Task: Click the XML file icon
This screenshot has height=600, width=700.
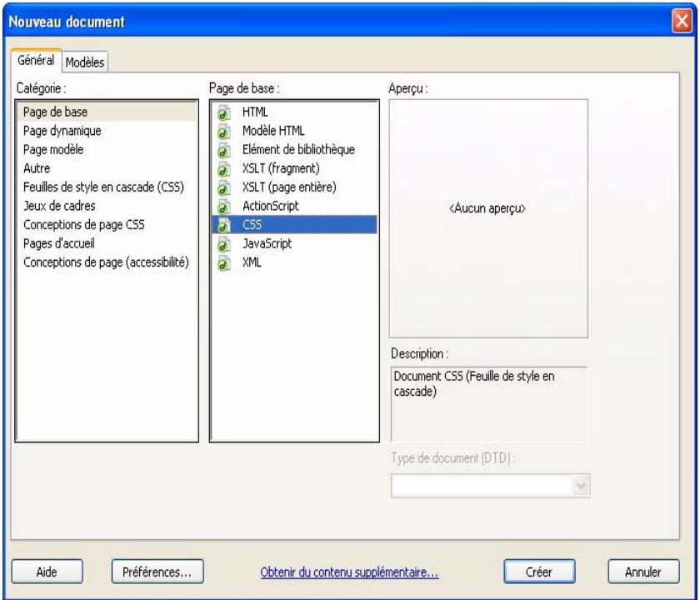Action: click(224, 263)
